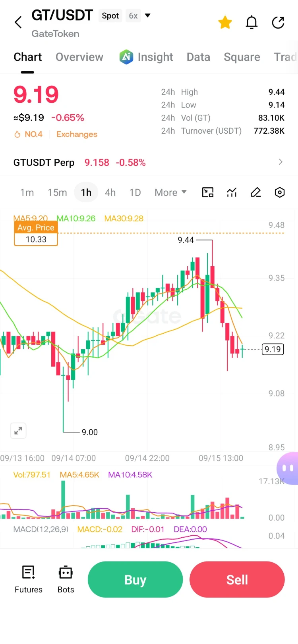Select the 1m timeframe
The image size is (298, 644).
coord(27,192)
